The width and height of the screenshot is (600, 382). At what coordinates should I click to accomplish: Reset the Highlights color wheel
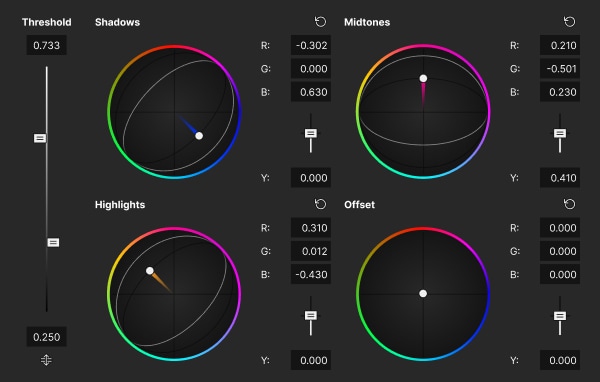320,204
